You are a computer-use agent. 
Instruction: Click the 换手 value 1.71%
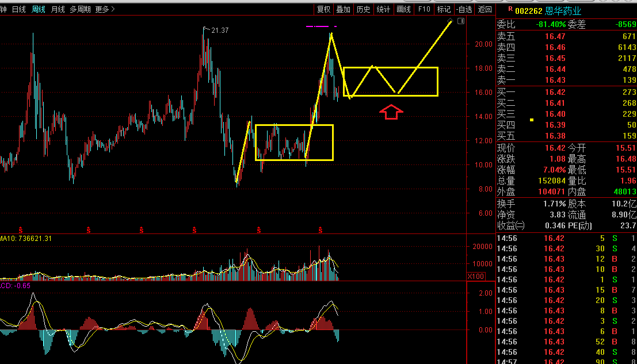click(555, 204)
